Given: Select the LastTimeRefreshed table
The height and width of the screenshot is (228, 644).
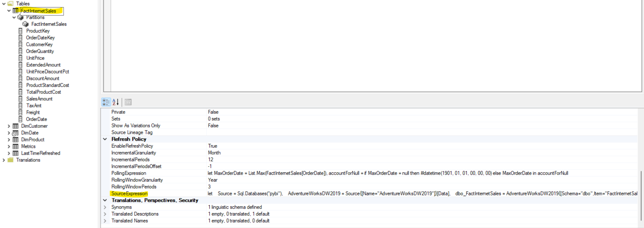Looking at the screenshot, I should pos(41,153).
